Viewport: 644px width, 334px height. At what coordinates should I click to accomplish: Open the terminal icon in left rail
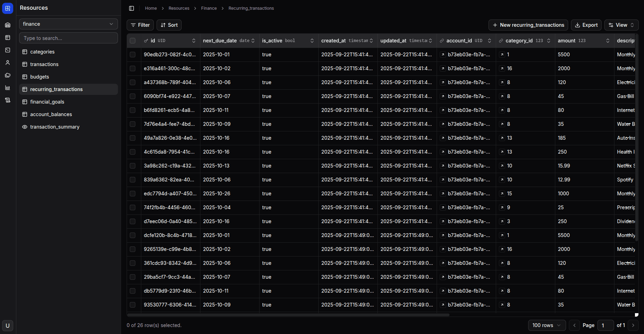tap(8, 50)
